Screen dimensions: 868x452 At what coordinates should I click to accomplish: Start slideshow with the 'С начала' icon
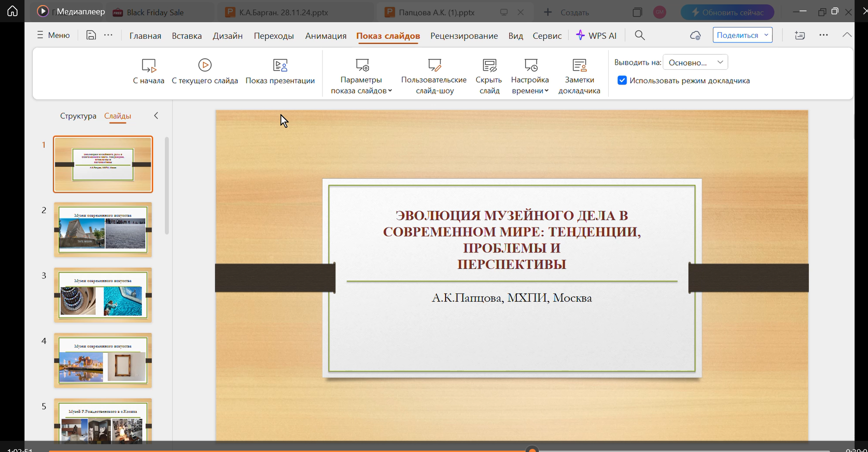pyautogui.click(x=149, y=66)
